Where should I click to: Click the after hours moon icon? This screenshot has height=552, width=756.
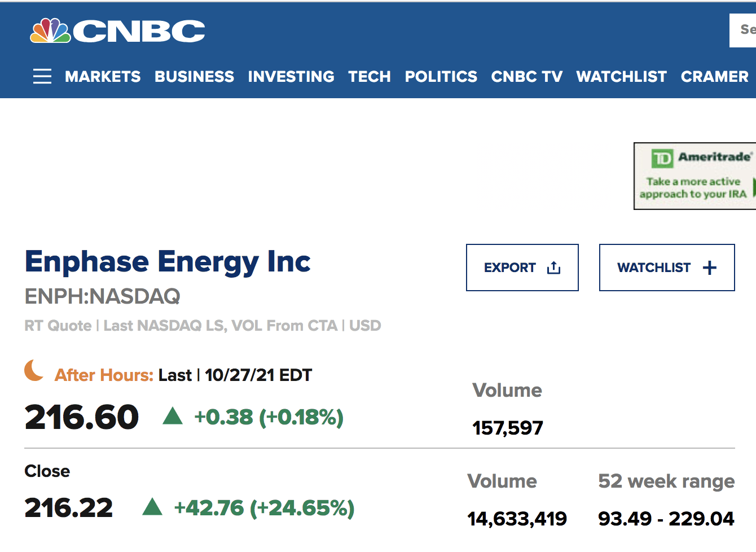pyautogui.click(x=34, y=371)
